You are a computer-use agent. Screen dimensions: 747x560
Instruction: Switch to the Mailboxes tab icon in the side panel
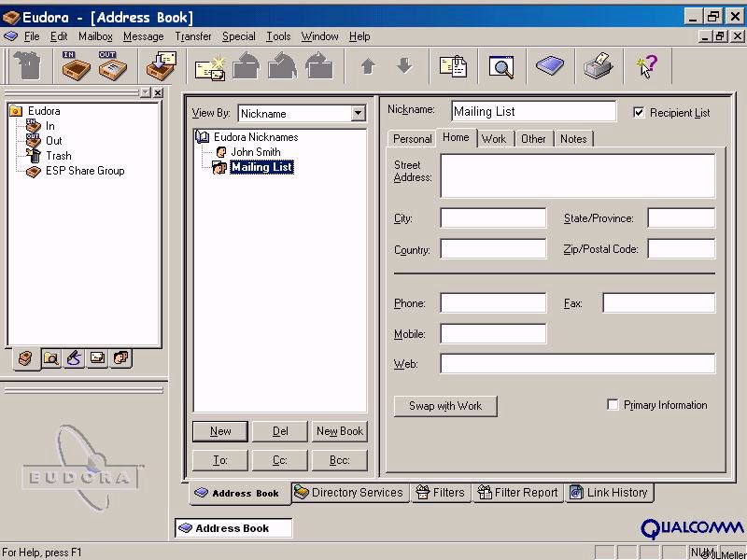[26, 358]
